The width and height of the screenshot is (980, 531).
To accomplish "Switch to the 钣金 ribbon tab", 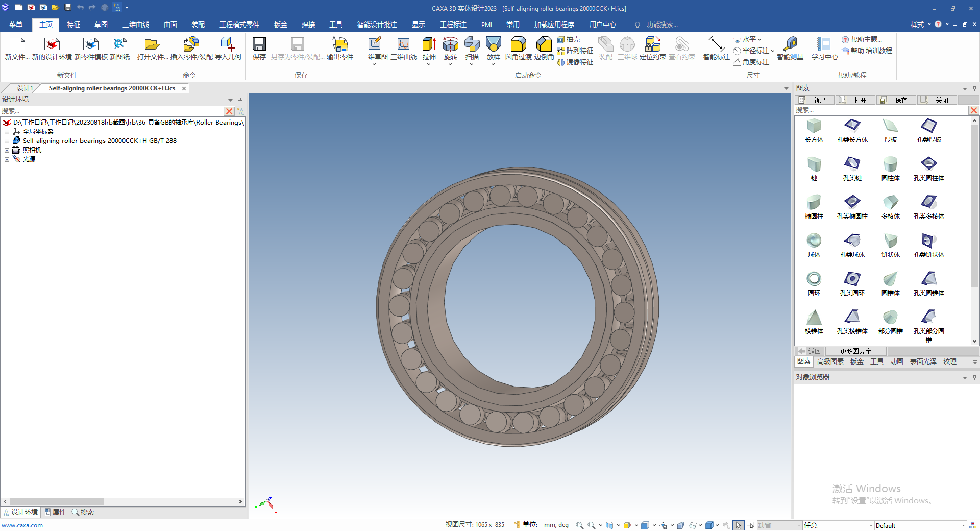I will [281, 25].
